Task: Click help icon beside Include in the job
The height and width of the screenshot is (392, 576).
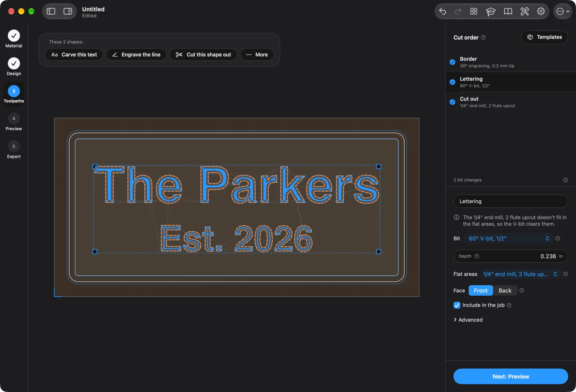Action: click(509, 305)
